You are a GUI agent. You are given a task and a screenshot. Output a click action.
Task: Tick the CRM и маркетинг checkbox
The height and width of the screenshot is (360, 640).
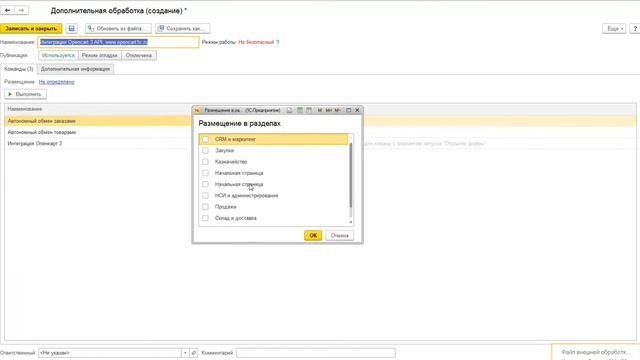tap(205, 139)
